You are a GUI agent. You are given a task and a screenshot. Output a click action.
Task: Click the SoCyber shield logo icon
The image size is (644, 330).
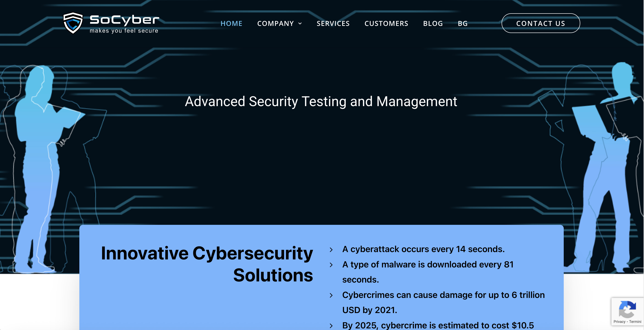[73, 23]
